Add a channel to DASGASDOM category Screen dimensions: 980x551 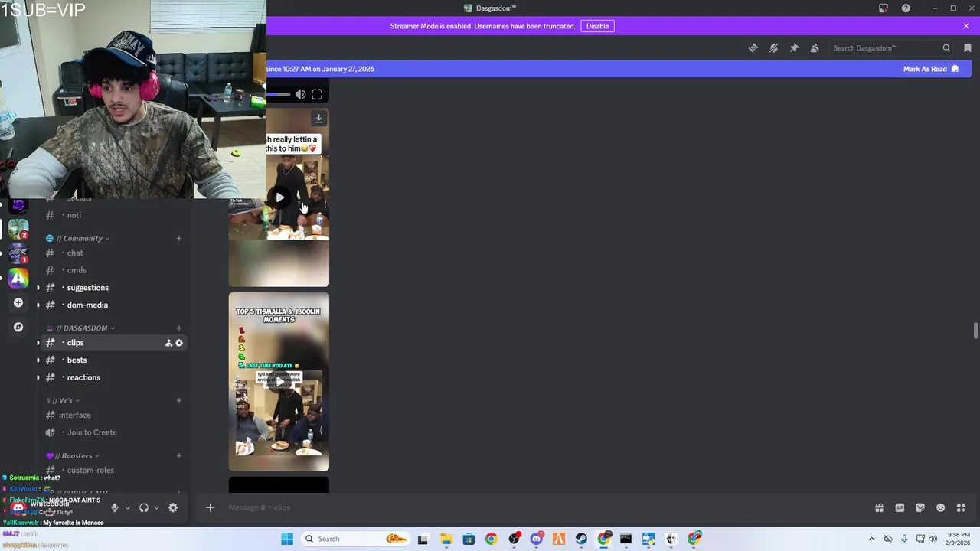[x=179, y=328]
